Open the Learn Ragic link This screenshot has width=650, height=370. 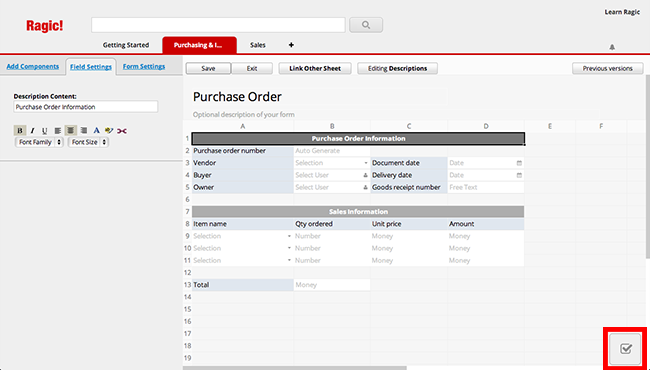pyautogui.click(x=622, y=12)
